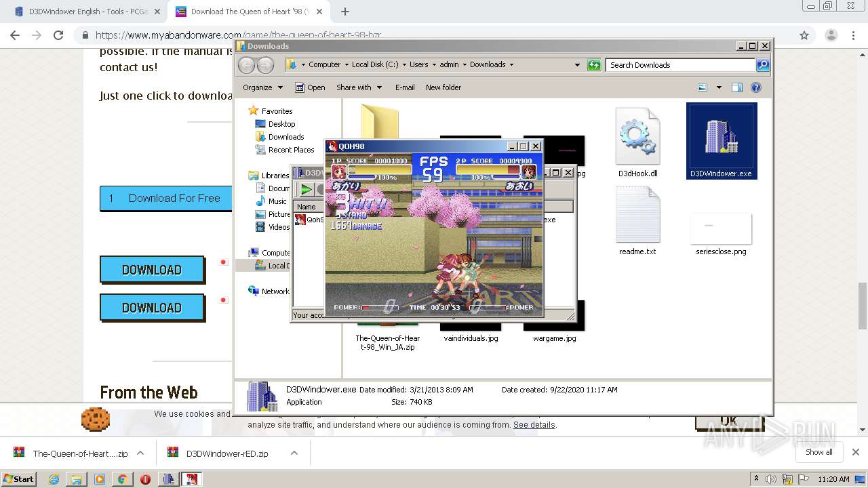Click the yellow folder in Downloads
The height and width of the screenshot is (488, 868).
pos(380,121)
